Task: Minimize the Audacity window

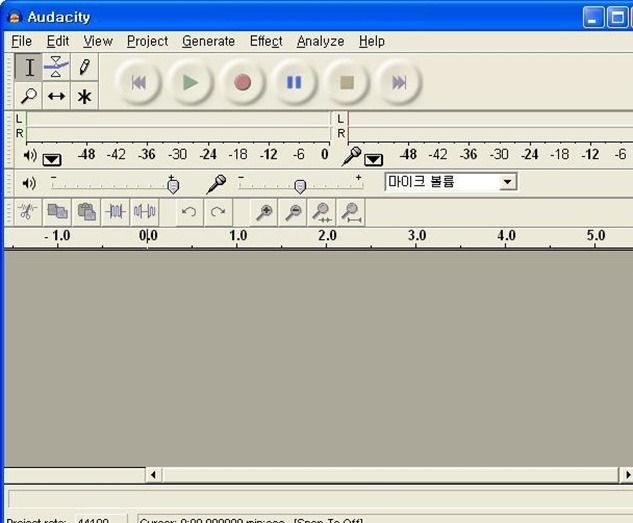Action: (593, 18)
